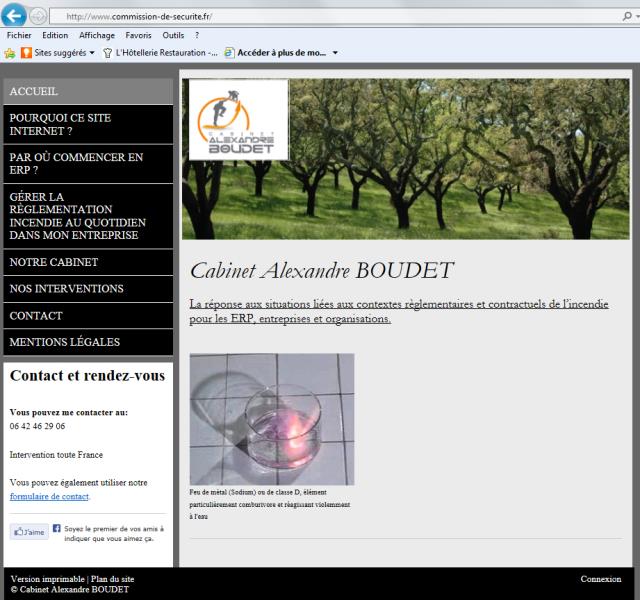
Task: Click the Accéder à plus de mo... page icon
Action: (x=229, y=53)
